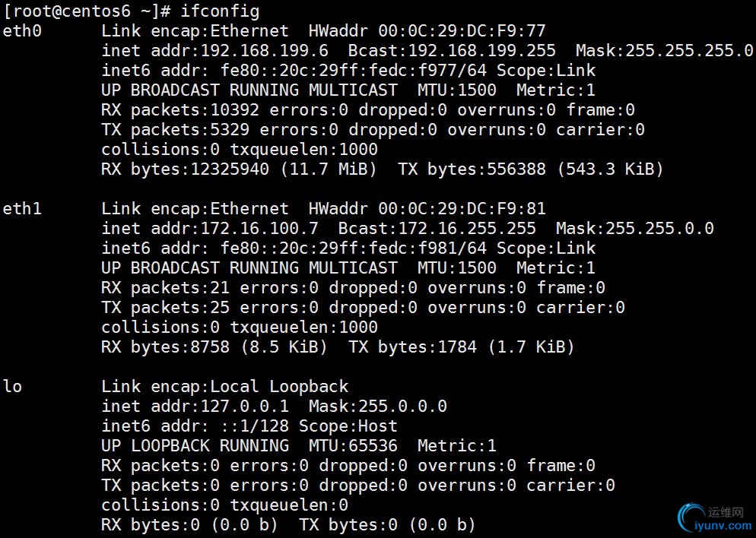Viewport: 756px width, 538px height.
Task: Click the Local Loopback encap text
Action: tap(279, 387)
